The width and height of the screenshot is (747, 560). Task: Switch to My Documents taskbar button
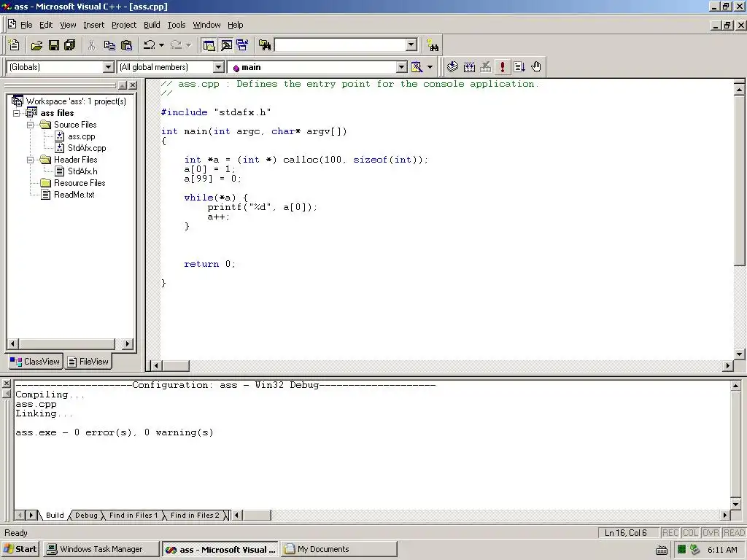click(x=338, y=549)
